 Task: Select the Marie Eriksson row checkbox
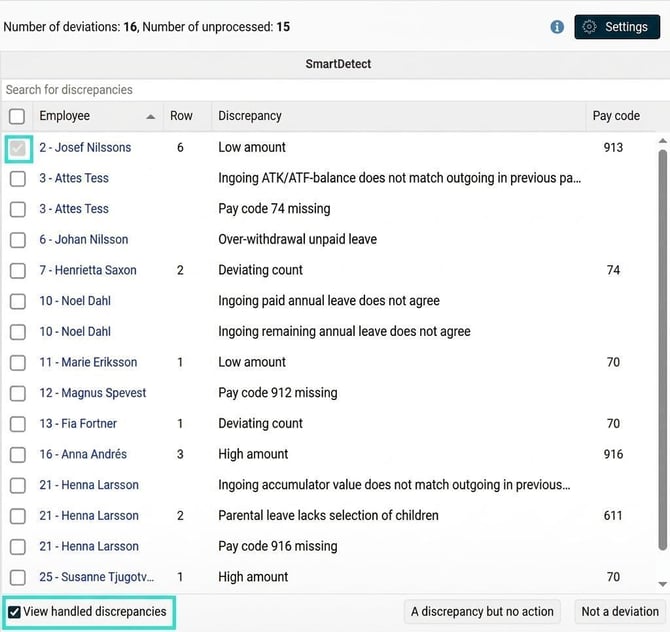pyautogui.click(x=18, y=363)
